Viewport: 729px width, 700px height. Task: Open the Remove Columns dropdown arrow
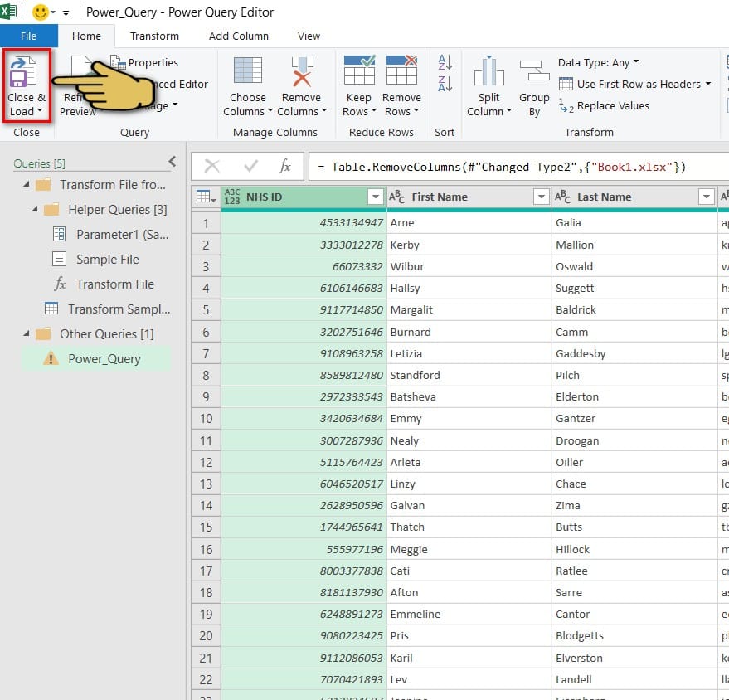(x=324, y=111)
